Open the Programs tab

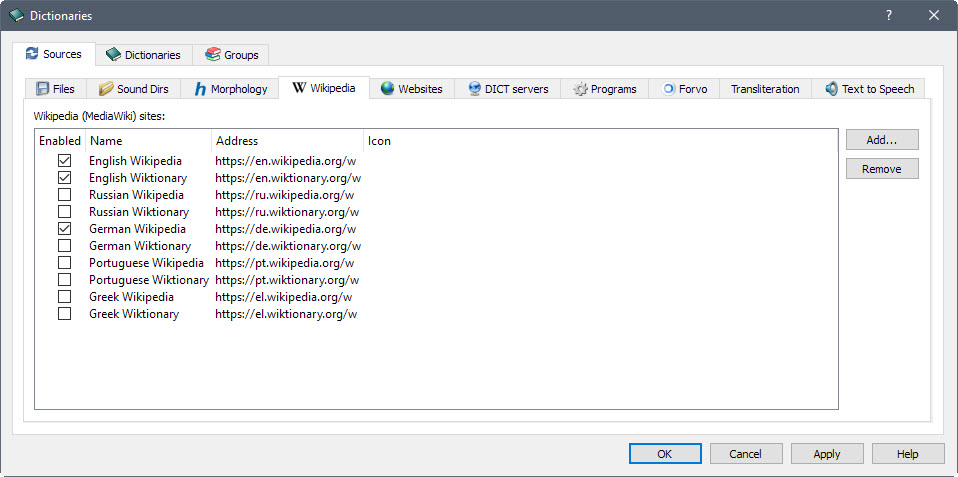tap(604, 89)
